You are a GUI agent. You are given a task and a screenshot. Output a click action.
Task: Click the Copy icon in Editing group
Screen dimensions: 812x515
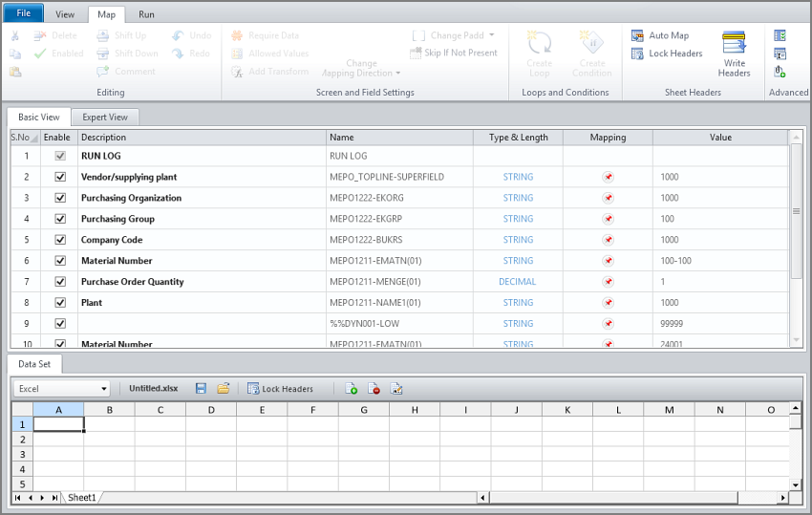tap(15, 54)
